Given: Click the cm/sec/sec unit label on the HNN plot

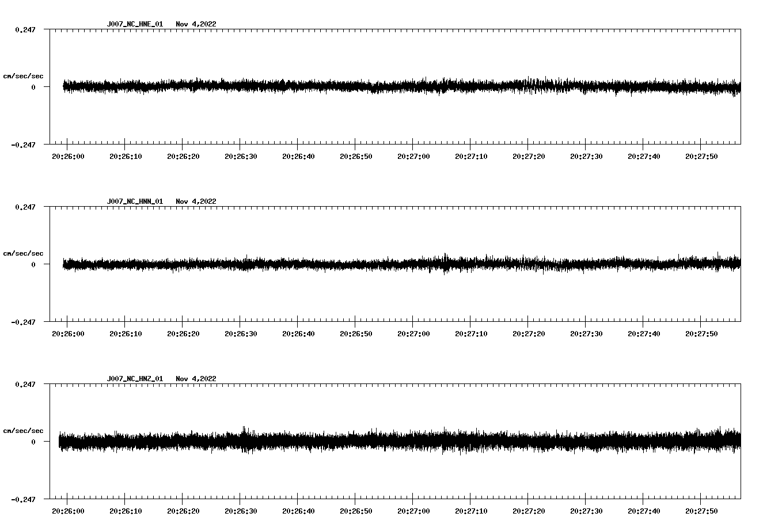Looking at the screenshot, I should point(23,253).
